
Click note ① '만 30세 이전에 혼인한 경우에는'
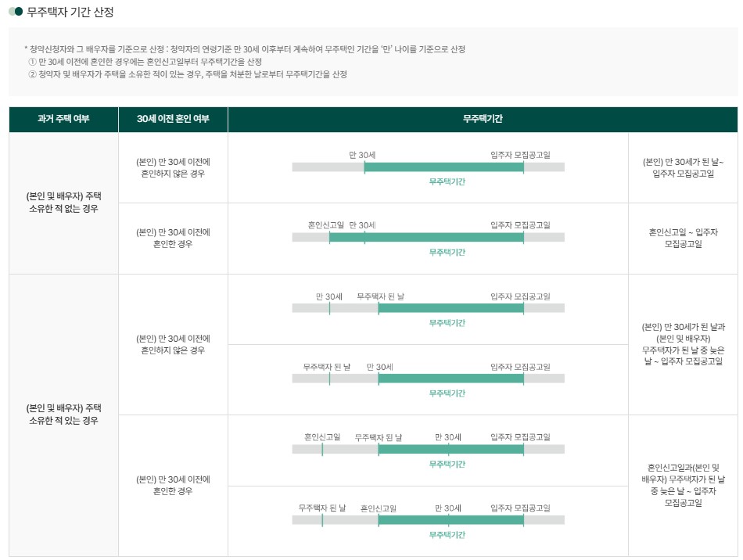tap(145, 62)
